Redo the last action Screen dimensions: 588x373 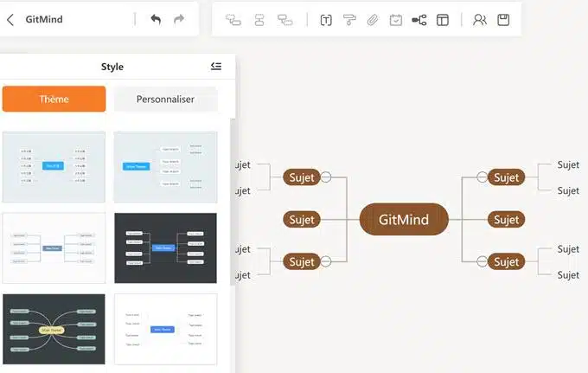[x=179, y=19]
